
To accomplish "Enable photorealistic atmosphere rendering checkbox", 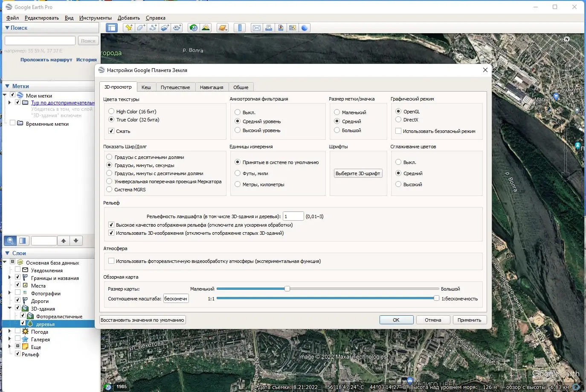I will (111, 261).
